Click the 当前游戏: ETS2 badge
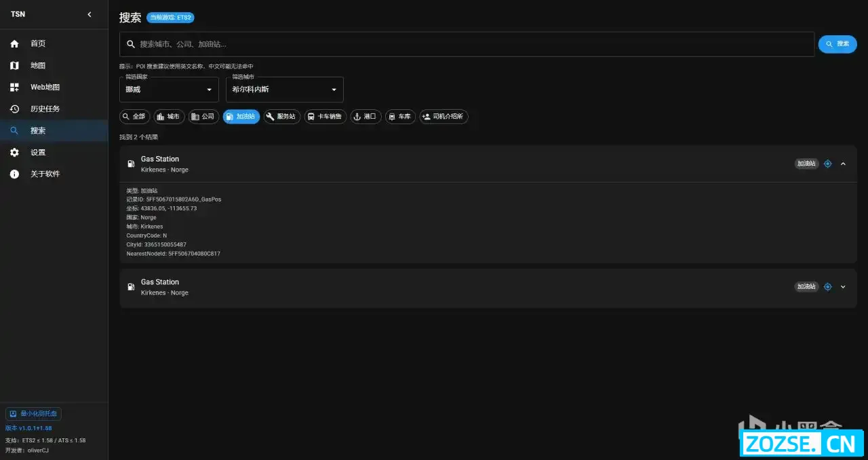Viewport: 868px width, 460px height. tap(170, 18)
